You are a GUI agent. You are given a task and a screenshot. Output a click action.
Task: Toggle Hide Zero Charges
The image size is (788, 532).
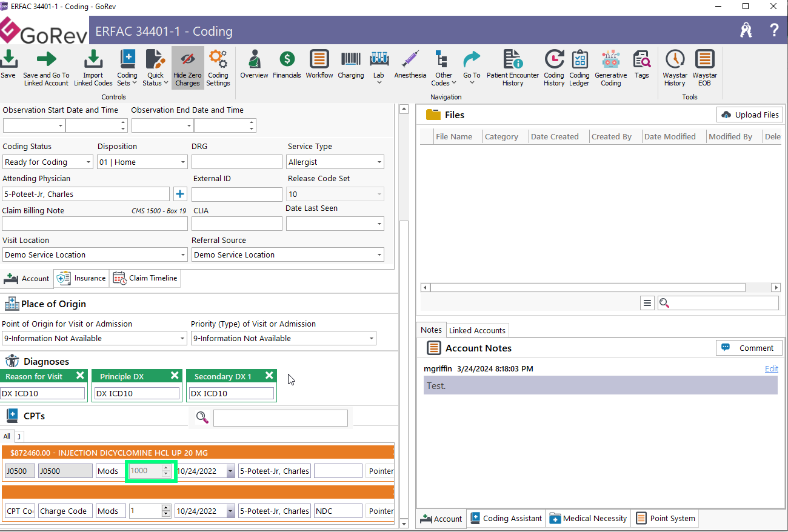(x=187, y=68)
